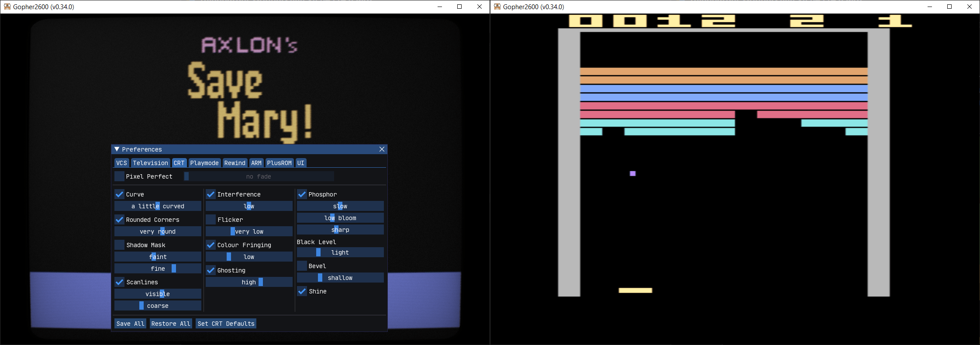Adjust the Ghosting 'high' slider
980x345 pixels.
point(249,282)
